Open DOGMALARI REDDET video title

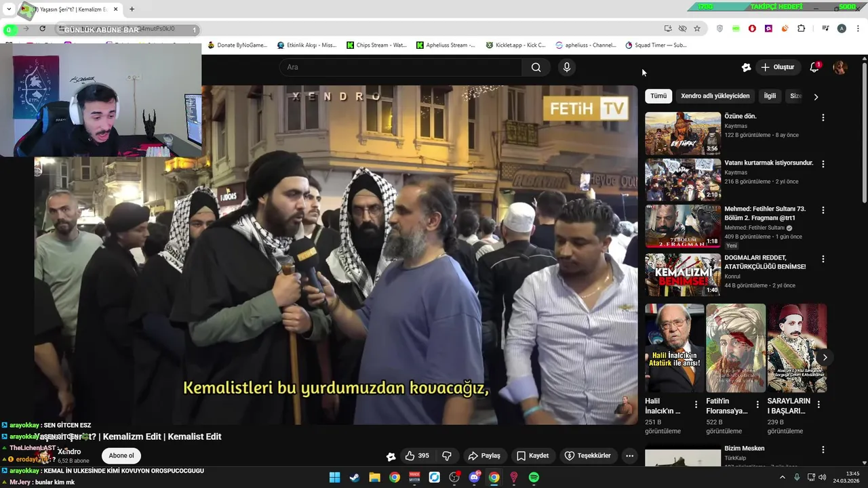point(765,262)
